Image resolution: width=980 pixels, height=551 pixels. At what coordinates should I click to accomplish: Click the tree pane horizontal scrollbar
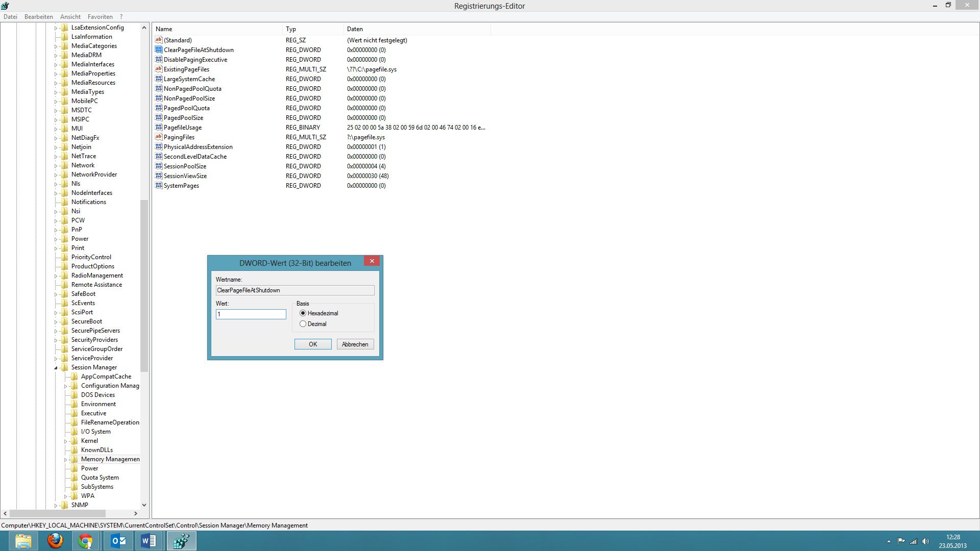tap(57, 513)
